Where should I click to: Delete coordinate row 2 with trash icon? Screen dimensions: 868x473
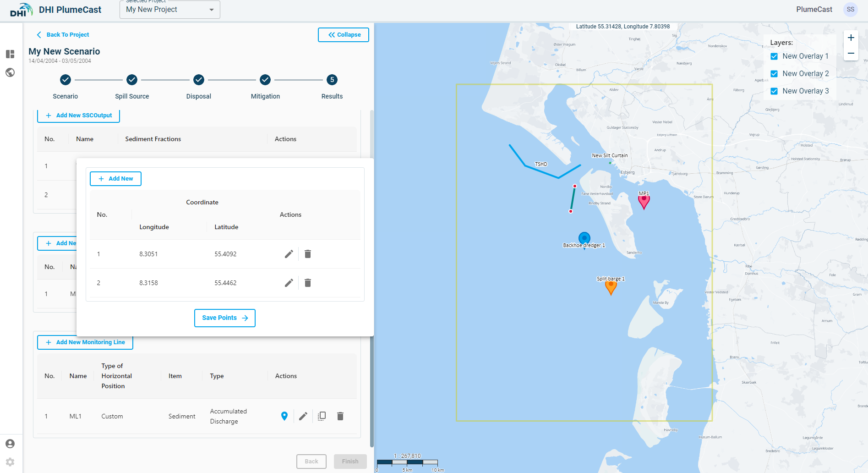pos(308,283)
